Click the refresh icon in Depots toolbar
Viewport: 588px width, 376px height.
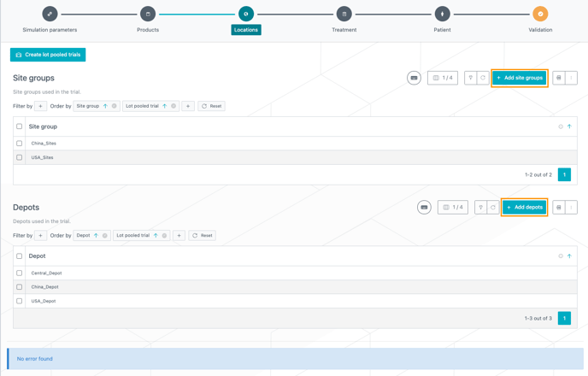493,208
